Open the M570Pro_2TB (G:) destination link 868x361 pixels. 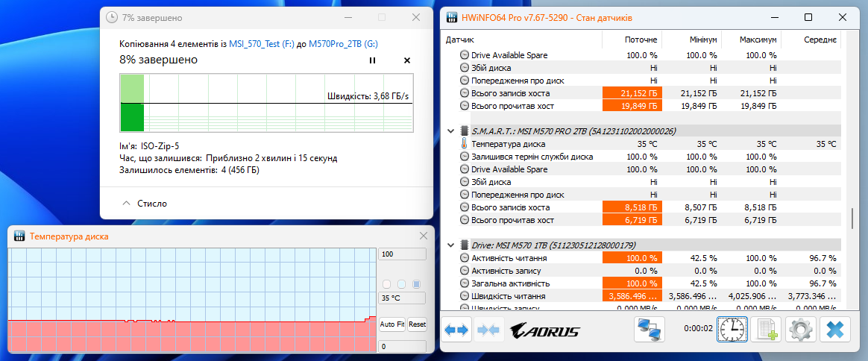343,44
